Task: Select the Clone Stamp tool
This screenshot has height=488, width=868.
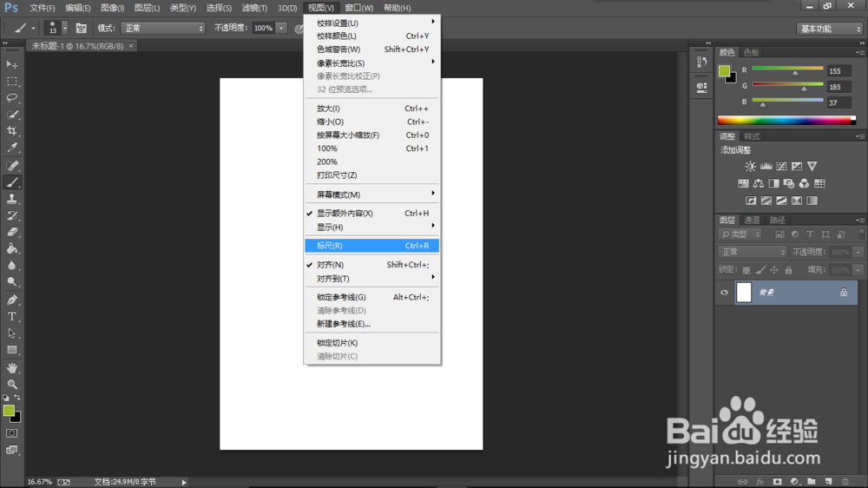Action: click(x=11, y=199)
